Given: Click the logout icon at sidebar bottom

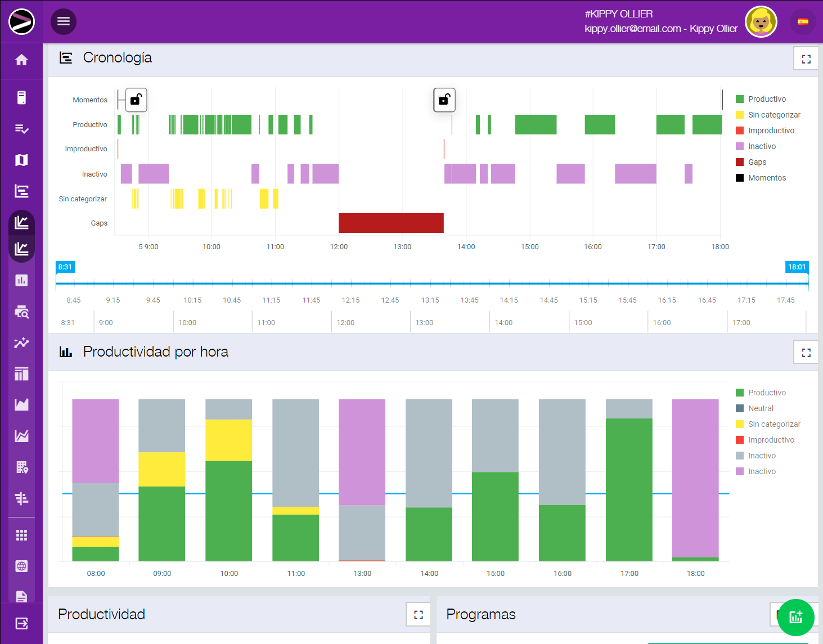Looking at the screenshot, I should 21,623.
